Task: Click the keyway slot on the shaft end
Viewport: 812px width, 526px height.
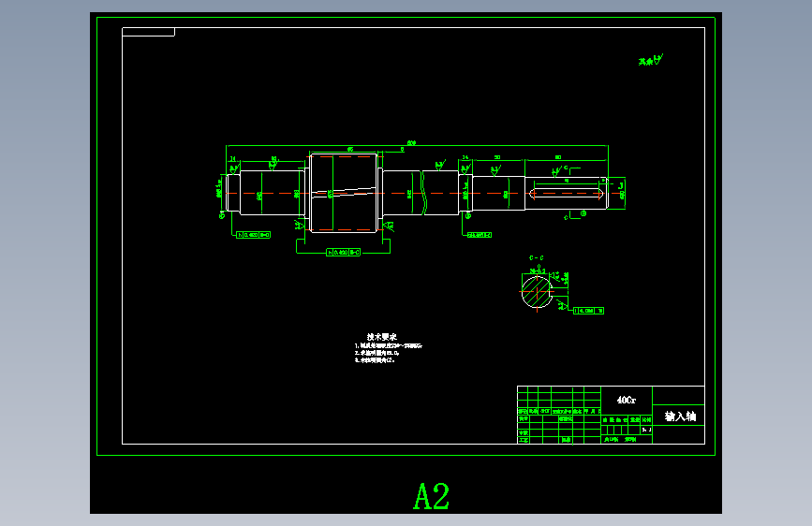Action: 567,194
